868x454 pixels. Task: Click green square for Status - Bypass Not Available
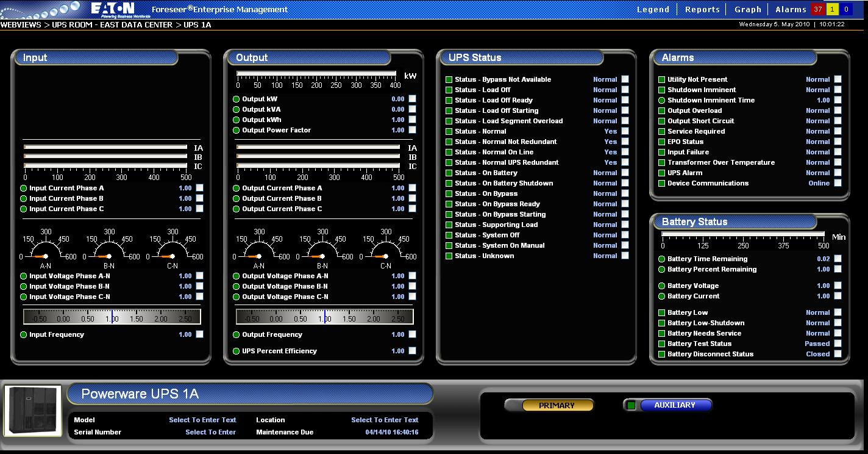coord(449,79)
